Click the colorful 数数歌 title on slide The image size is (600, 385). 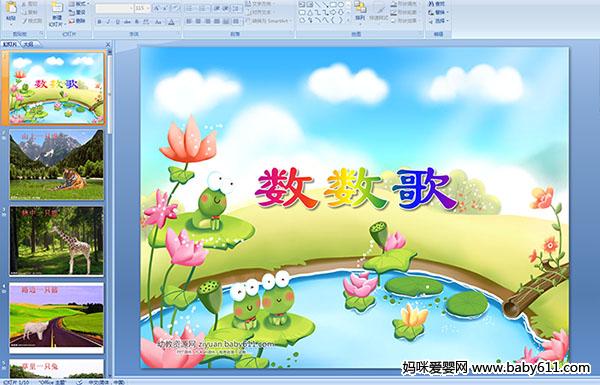[x=356, y=189]
